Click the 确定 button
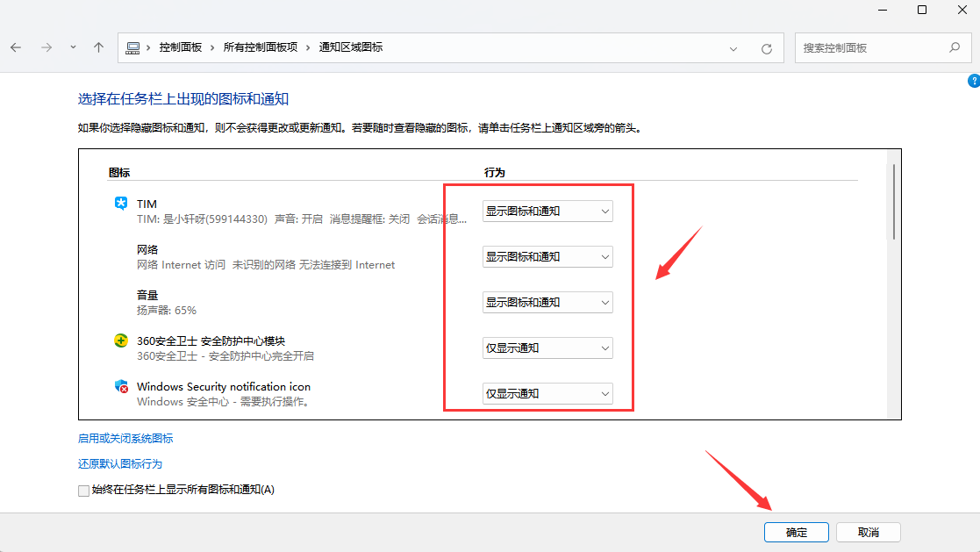Viewport: 980px width, 552px height. click(x=797, y=533)
